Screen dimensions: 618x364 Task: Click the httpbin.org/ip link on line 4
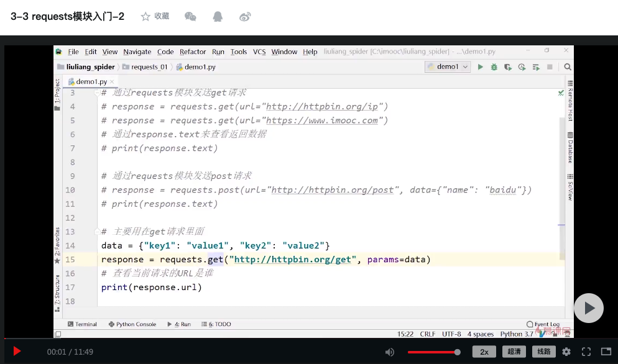click(x=322, y=107)
